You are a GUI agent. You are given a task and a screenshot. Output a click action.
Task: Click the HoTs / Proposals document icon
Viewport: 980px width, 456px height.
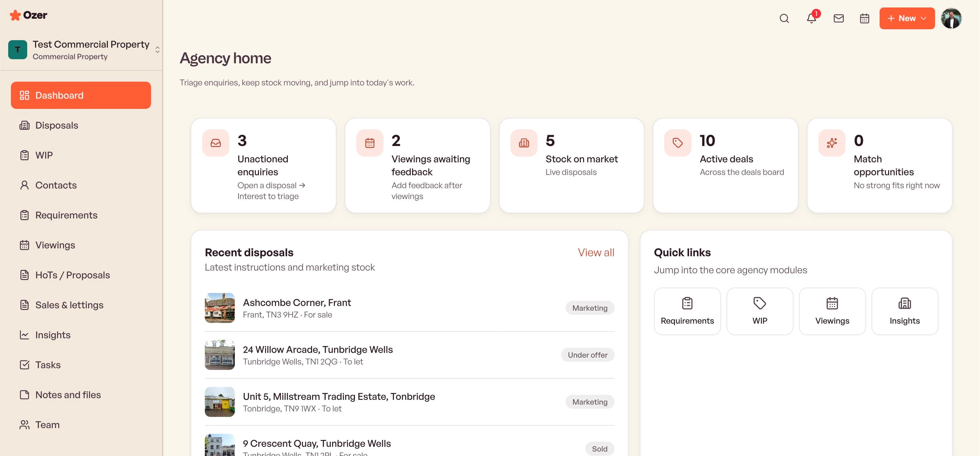tap(24, 275)
